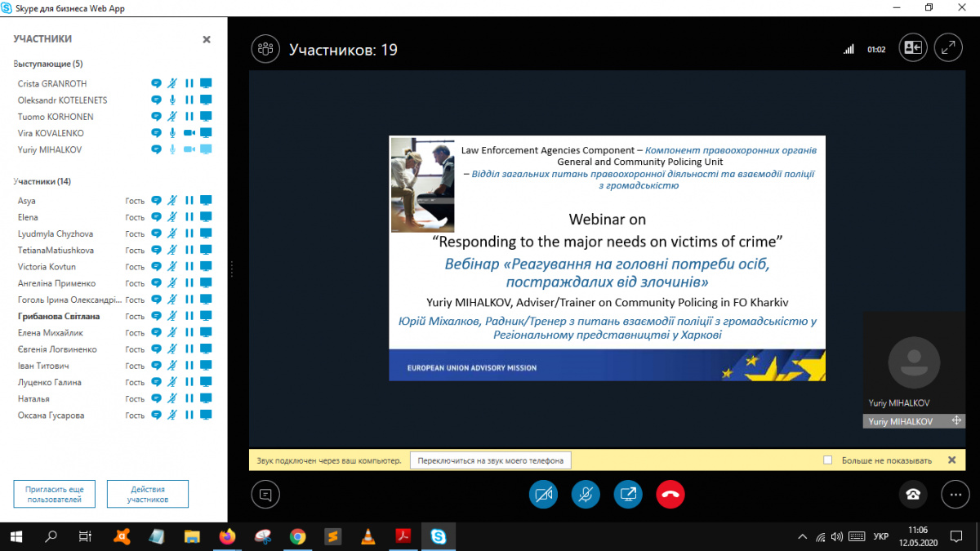980x551 pixels.
Task: Open the More options ellipsis menu
Action: coord(954,494)
